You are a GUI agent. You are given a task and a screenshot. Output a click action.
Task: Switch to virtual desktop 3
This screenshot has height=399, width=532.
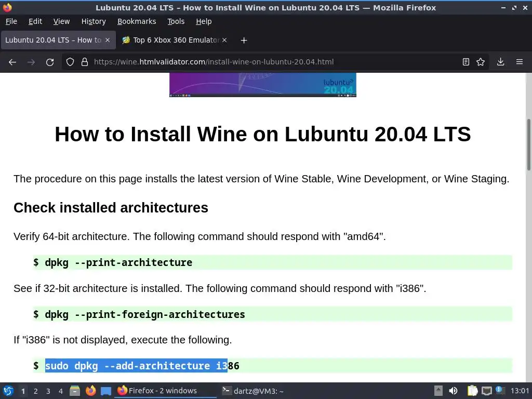point(48,391)
